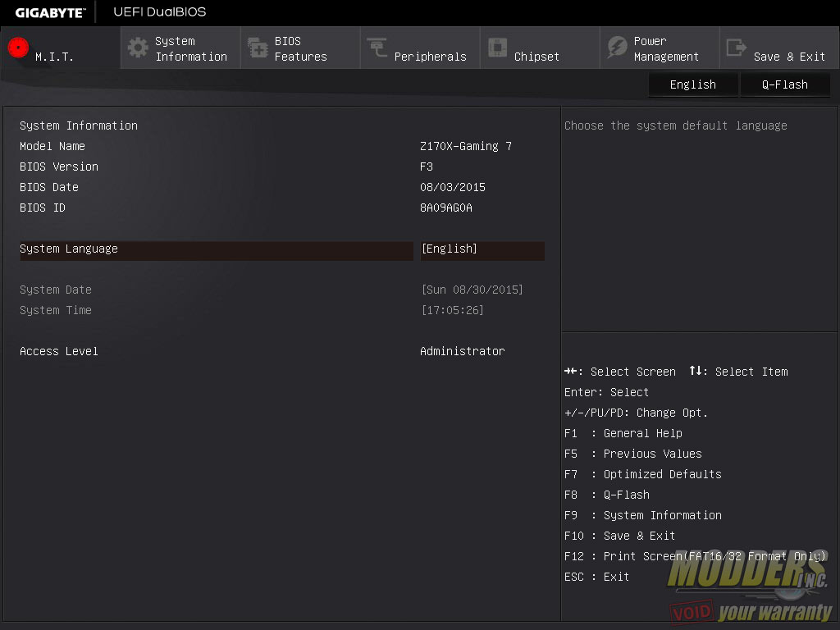
Task: Select the System Date label
Action: point(56,290)
